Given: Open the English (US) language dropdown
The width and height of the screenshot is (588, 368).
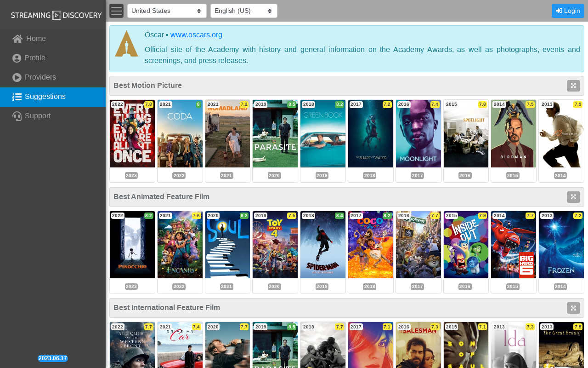Looking at the screenshot, I should pos(244,11).
